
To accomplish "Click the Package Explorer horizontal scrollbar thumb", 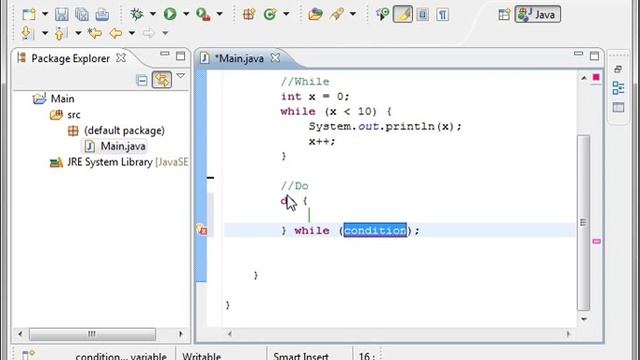I will 92,334.
